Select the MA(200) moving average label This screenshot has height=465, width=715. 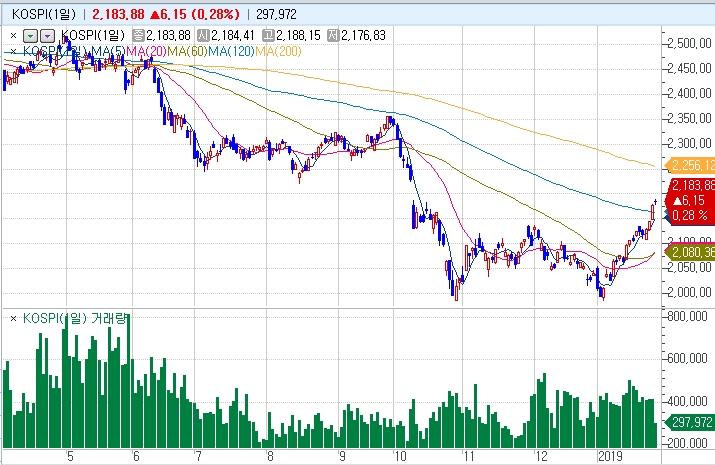(x=276, y=50)
